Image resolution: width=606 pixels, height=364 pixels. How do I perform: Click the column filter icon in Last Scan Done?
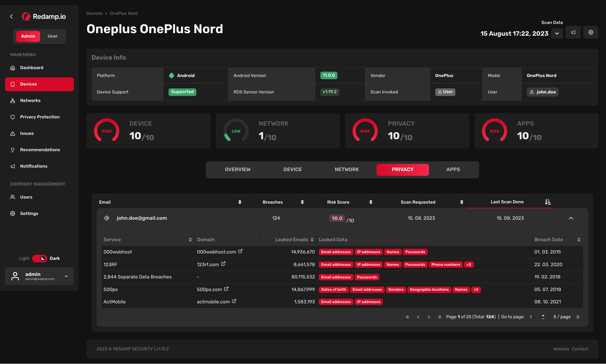[548, 202]
